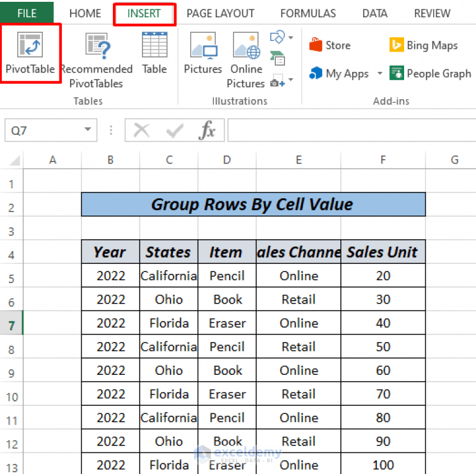Launch the Bing Maps add-in
The height and width of the screenshot is (474, 476).
coord(423,45)
